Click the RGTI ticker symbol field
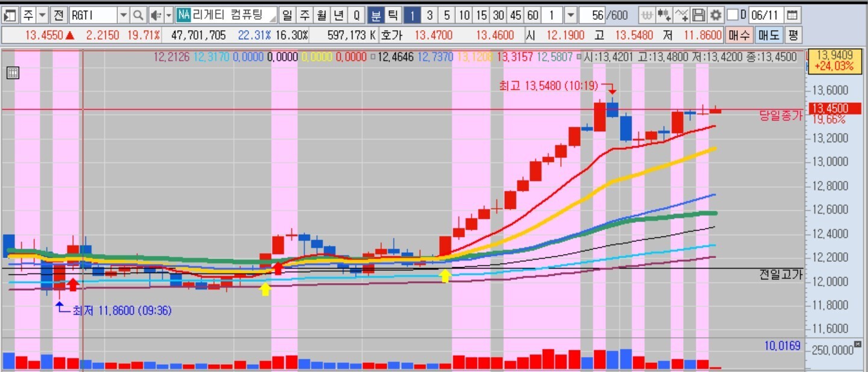This screenshot has width=868, height=372. click(x=93, y=14)
